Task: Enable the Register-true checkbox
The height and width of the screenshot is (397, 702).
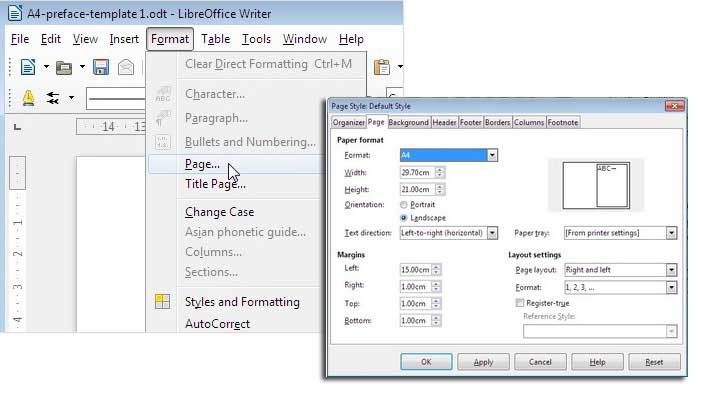Action: (x=519, y=303)
